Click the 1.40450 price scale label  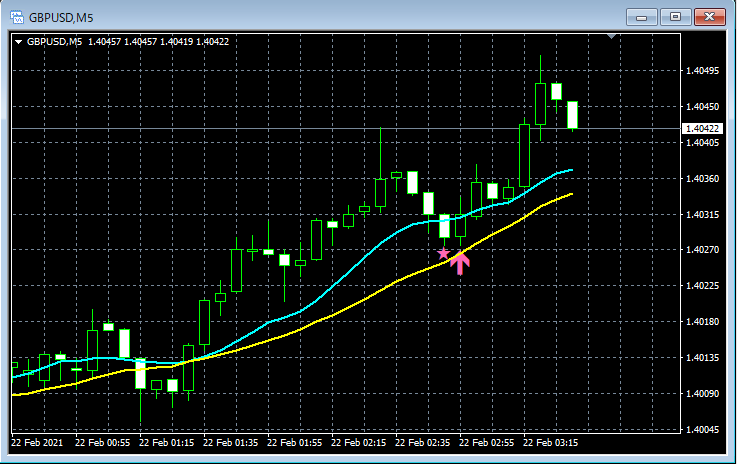pos(702,107)
